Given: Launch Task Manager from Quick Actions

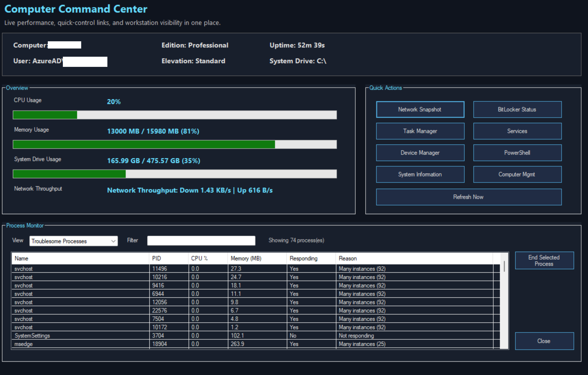Looking at the screenshot, I should (x=420, y=131).
